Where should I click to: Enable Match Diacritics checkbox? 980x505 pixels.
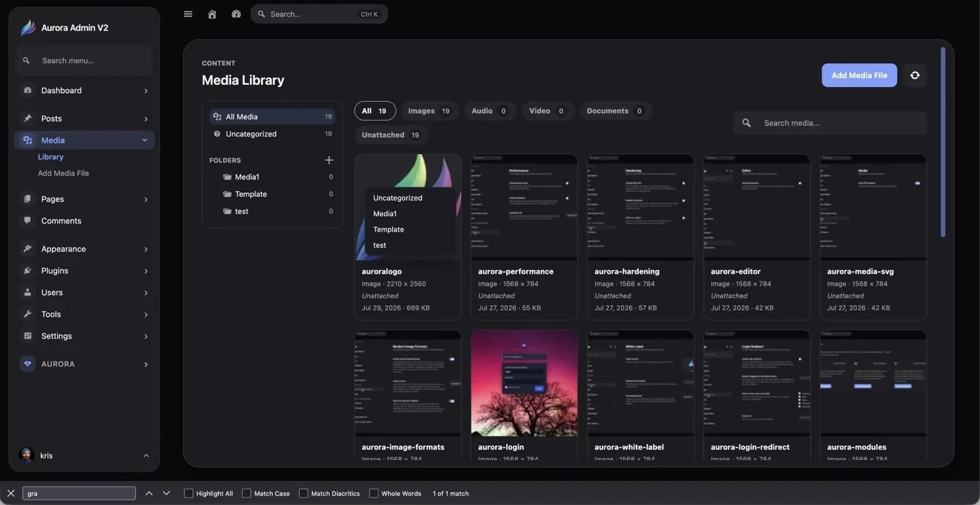(x=303, y=493)
